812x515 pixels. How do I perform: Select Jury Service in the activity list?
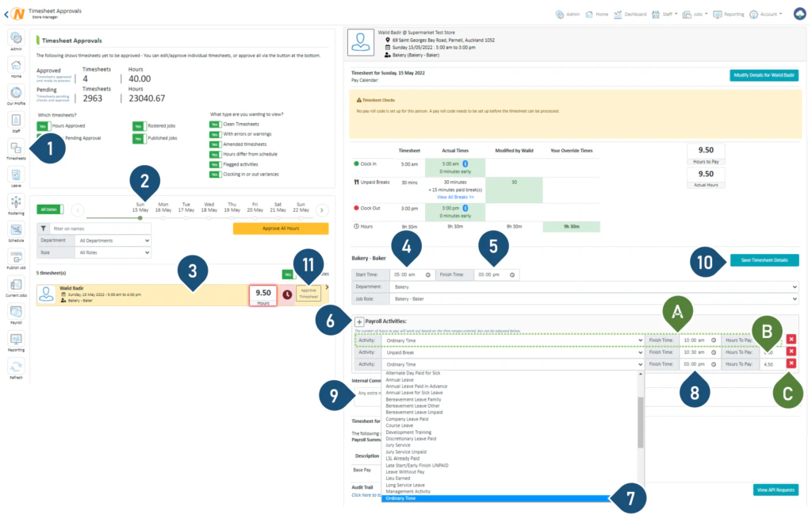click(398, 445)
